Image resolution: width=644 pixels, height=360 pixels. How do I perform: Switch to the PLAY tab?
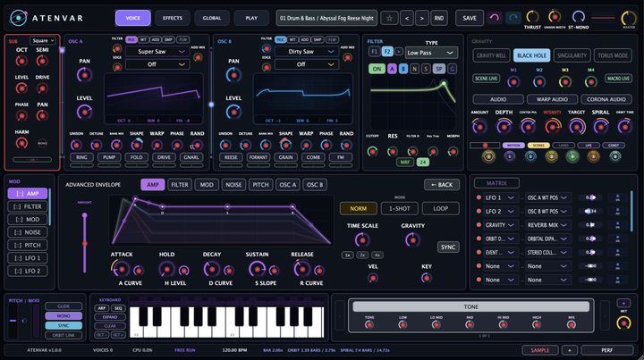[251, 18]
